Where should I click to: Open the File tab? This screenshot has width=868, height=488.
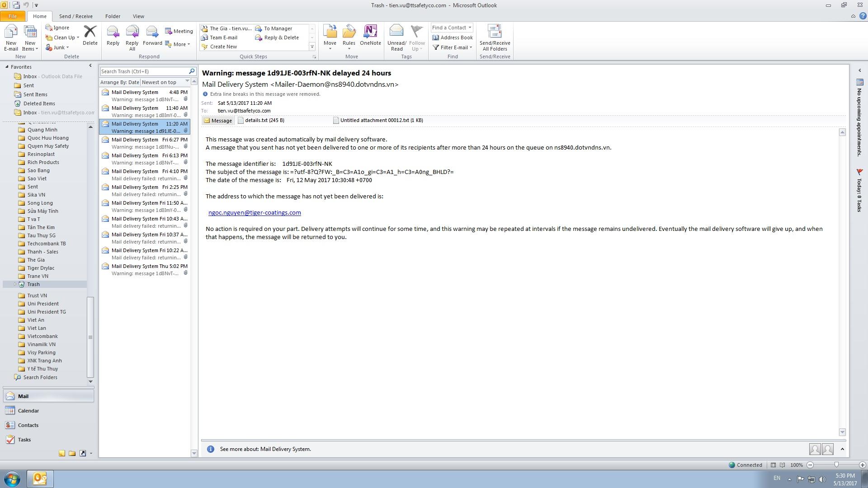point(13,16)
